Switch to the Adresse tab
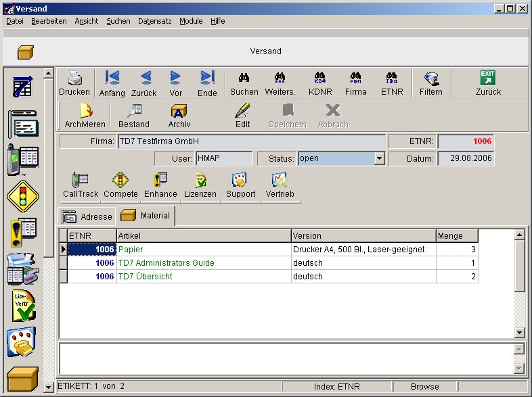Viewport: 532px width, 397px height. pyautogui.click(x=87, y=216)
